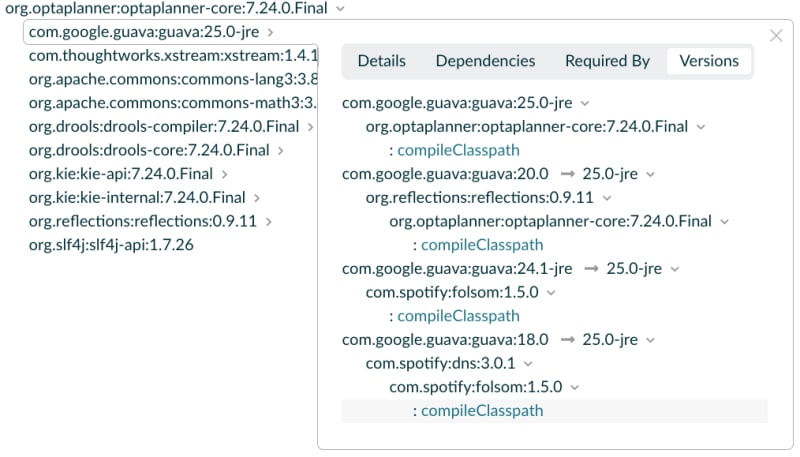Image resolution: width=800 pixels, height=457 pixels.
Task: Expand the reflections:0.9.11 node in left tree
Action: 269,221
